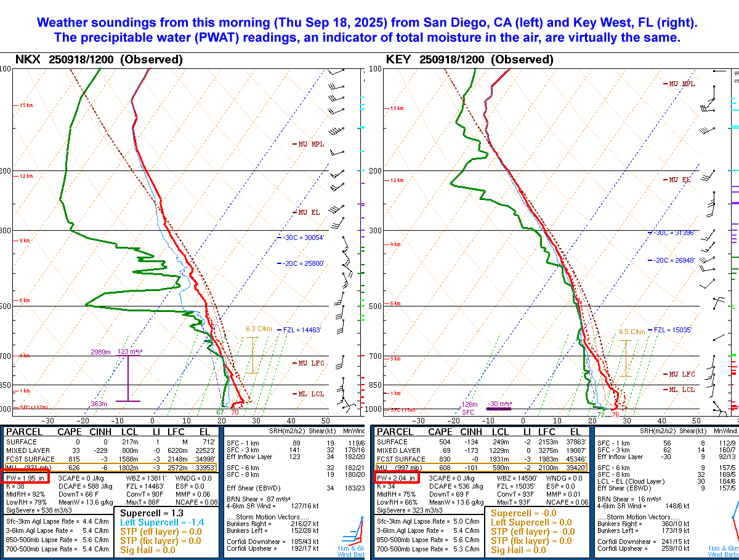Click 'K = 34' index value
Image resolution: width=739 pixels, height=560 pixels.
click(386, 486)
